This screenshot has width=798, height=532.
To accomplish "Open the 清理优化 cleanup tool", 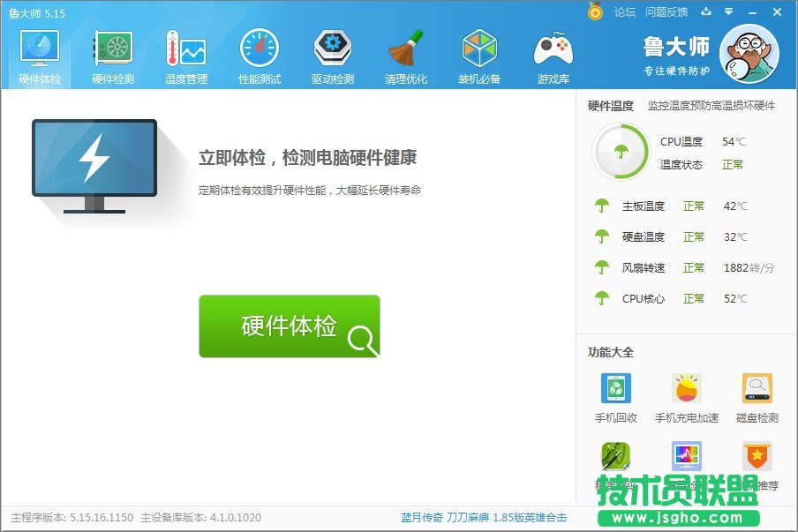I will coord(406,55).
